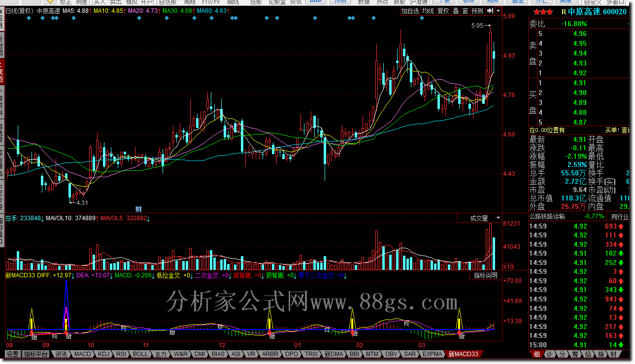Select the DPO indicator tab

tap(292, 354)
